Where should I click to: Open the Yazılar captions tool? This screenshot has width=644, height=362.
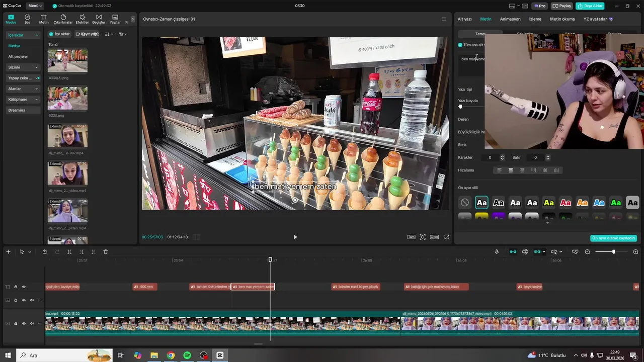tap(115, 19)
